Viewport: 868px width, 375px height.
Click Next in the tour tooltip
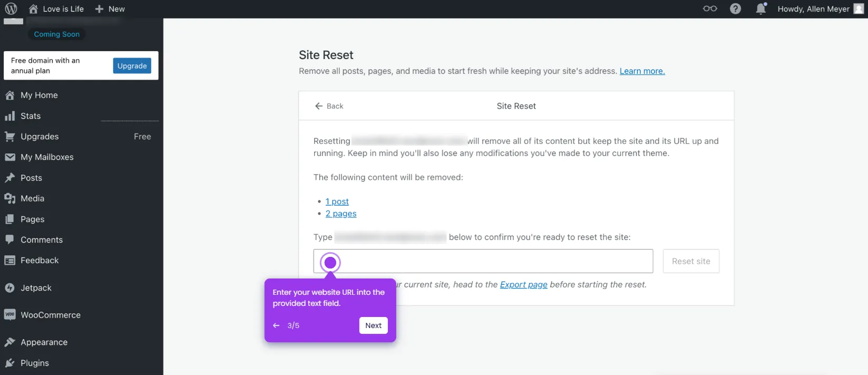pos(373,325)
